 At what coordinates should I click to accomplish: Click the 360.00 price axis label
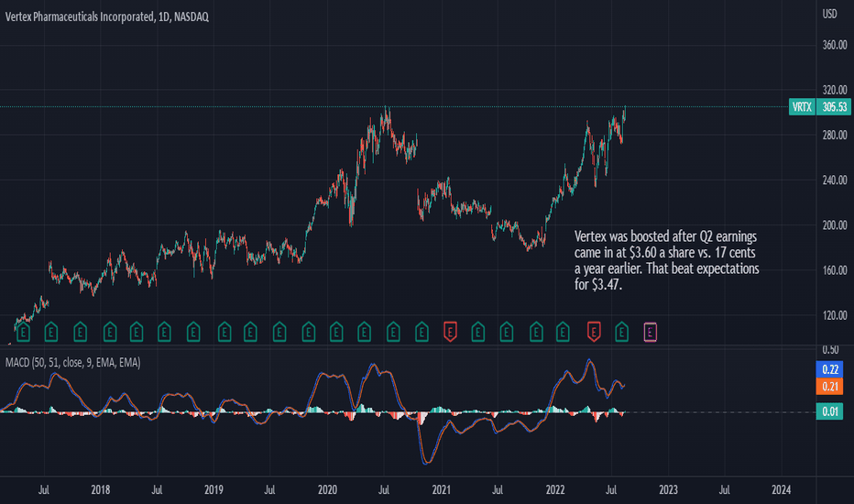coord(835,45)
